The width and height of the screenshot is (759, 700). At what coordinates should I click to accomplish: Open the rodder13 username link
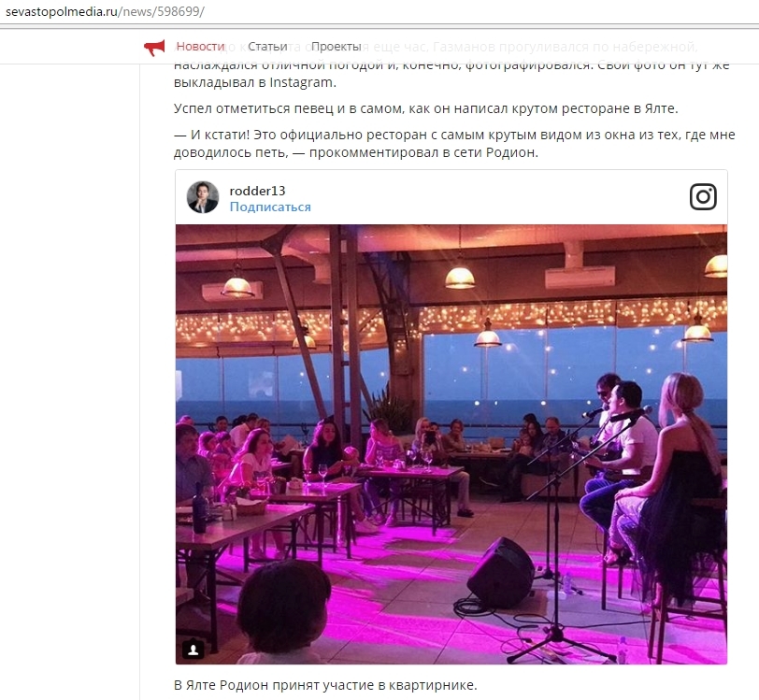(258, 191)
